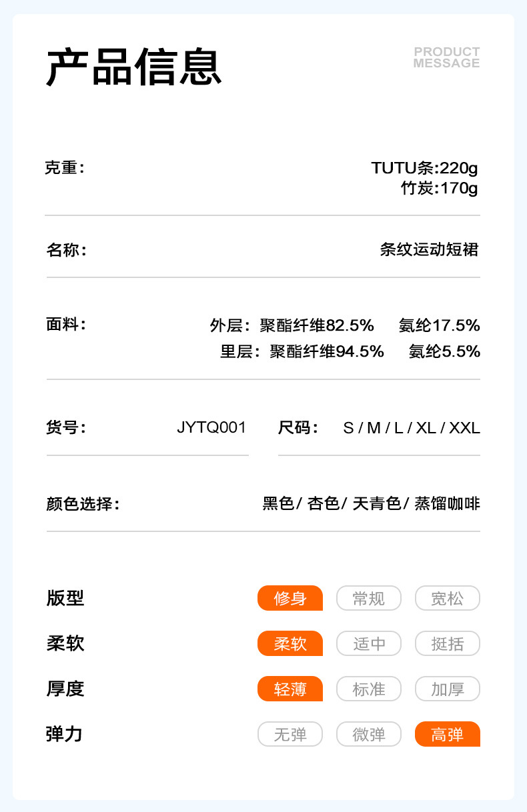Click the color options text 黑色/ 杏色/ 天青色/ 蒸馏咖啡
527x812 pixels.
pos(372,503)
